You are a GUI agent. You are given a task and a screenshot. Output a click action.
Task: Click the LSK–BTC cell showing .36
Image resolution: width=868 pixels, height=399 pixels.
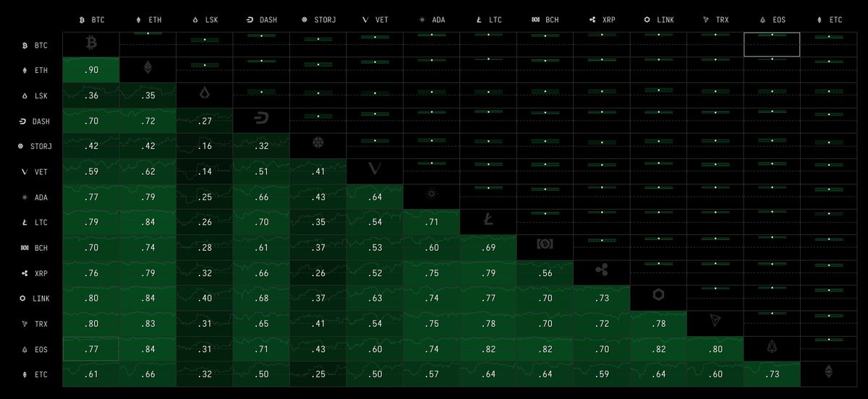click(91, 95)
